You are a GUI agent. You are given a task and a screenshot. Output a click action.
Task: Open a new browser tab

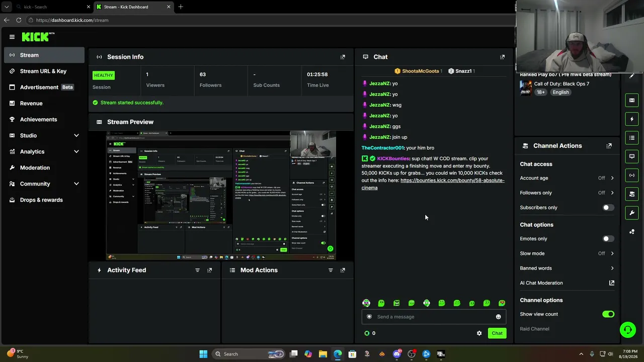(181, 7)
